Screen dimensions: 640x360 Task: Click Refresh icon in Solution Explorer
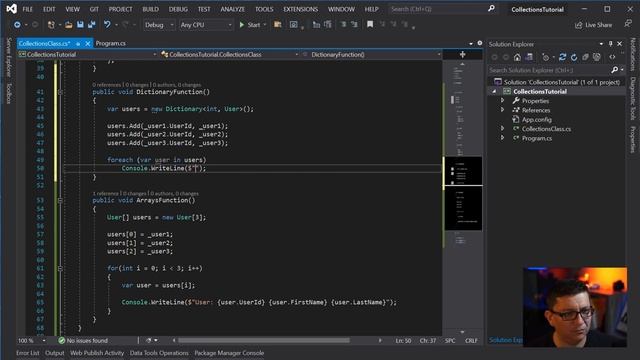click(574, 57)
